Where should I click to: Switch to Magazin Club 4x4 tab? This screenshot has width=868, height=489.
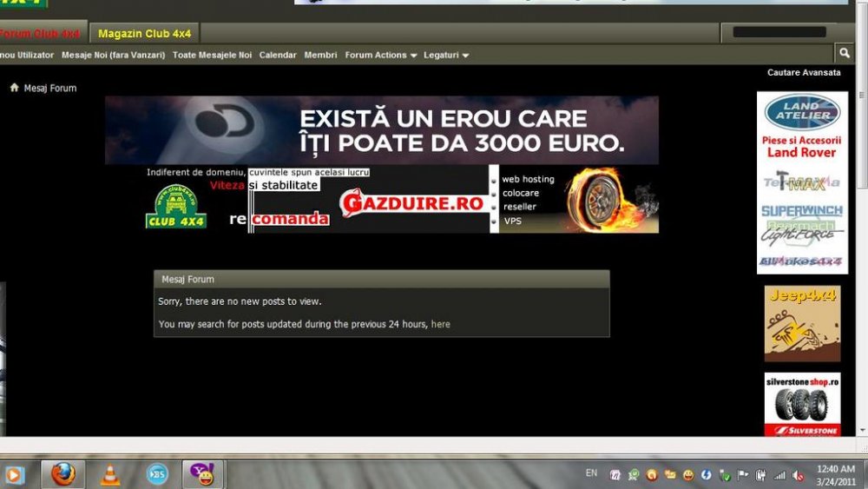point(144,34)
